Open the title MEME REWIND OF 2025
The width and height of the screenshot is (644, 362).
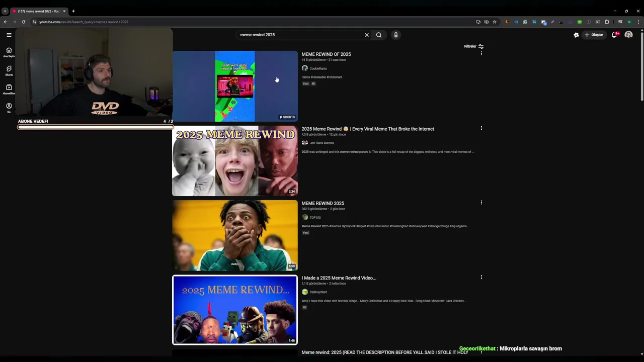326,54
